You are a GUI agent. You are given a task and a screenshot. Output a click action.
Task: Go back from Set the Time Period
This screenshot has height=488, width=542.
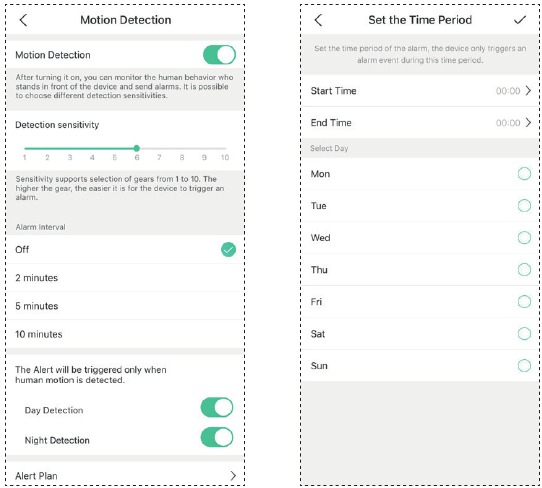tap(318, 20)
